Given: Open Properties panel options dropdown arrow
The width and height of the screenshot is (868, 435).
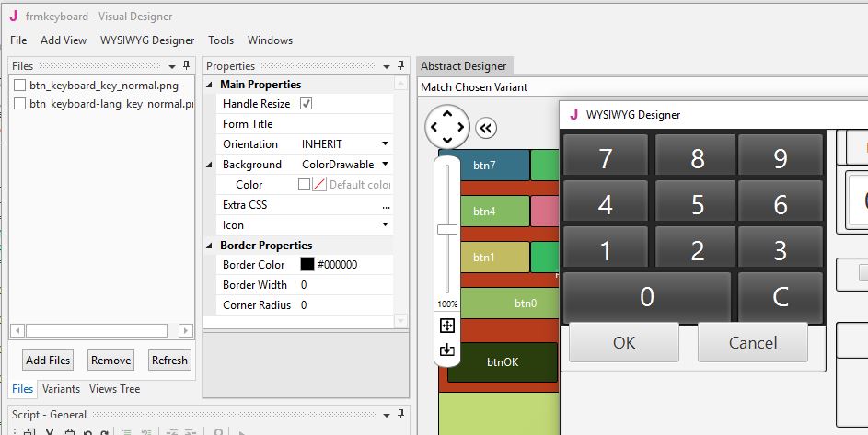Looking at the screenshot, I should pos(387,66).
